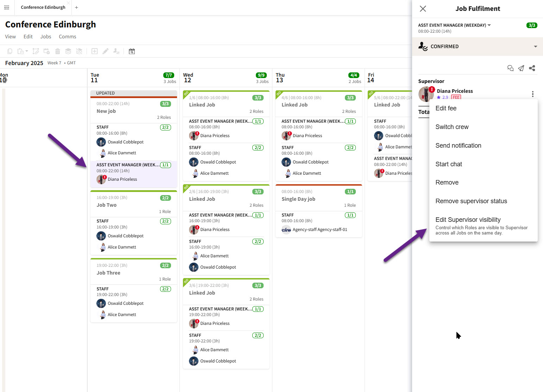Viewport: 543px width, 392px height.
Task: Open the Comms menu
Action: (x=68, y=37)
